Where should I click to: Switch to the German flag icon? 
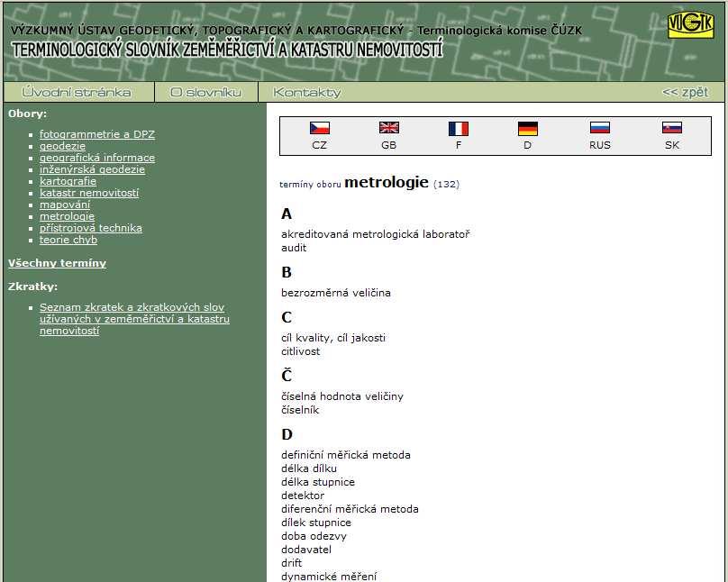pyautogui.click(x=527, y=129)
